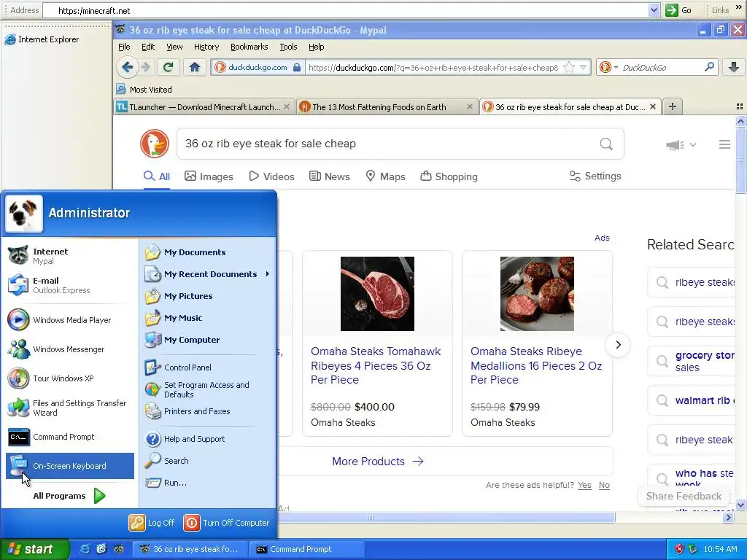This screenshot has height=560, width=747.
Task: Launch Windows Media Player
Action: click(69, 320)
